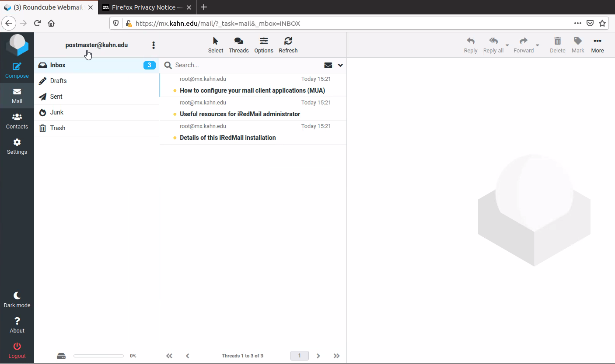Open the About dialog

17,325
